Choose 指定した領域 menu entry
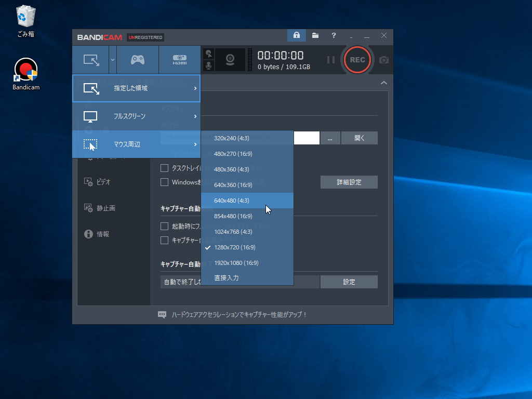The image size is (532, 399). (137, 88)
